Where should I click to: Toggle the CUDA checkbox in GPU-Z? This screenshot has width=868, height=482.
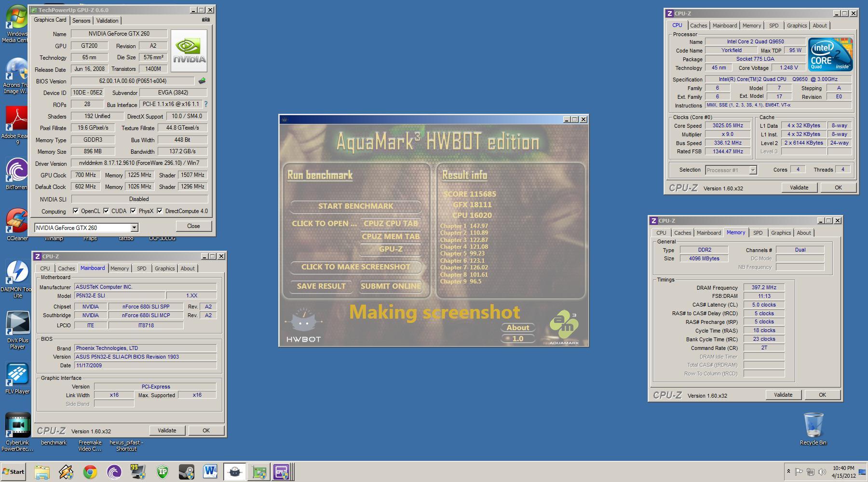point(106,211)
